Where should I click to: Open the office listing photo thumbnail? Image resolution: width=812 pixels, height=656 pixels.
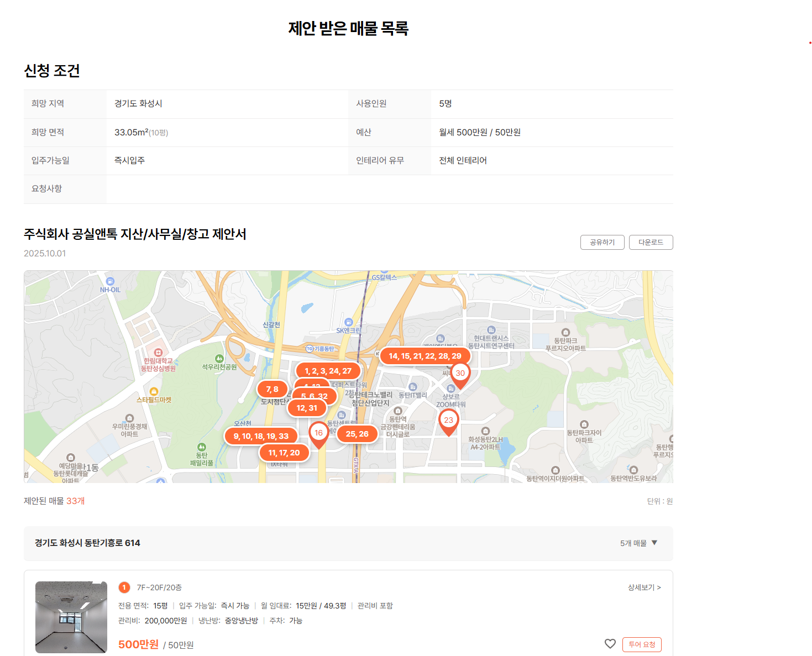pos(71,617)
